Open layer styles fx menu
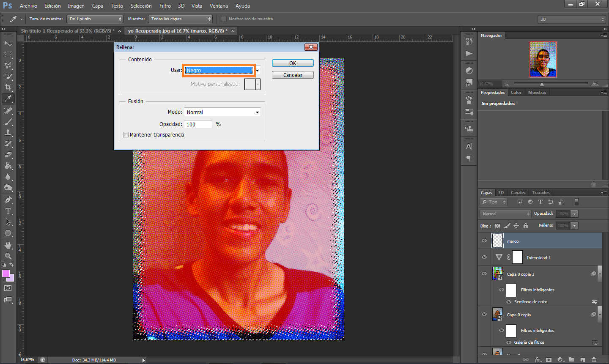609x364 pixels. pos(538,360)
